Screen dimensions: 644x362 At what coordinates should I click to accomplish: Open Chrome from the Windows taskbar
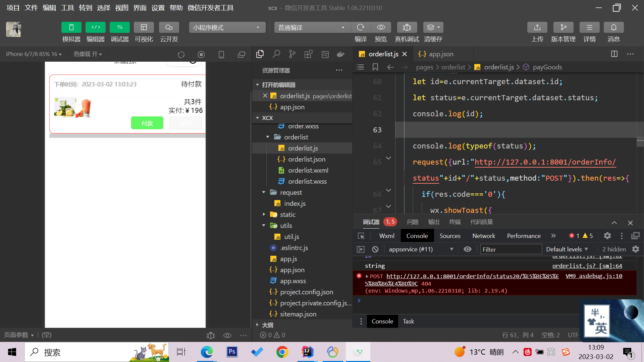click(x=282, y=352)
